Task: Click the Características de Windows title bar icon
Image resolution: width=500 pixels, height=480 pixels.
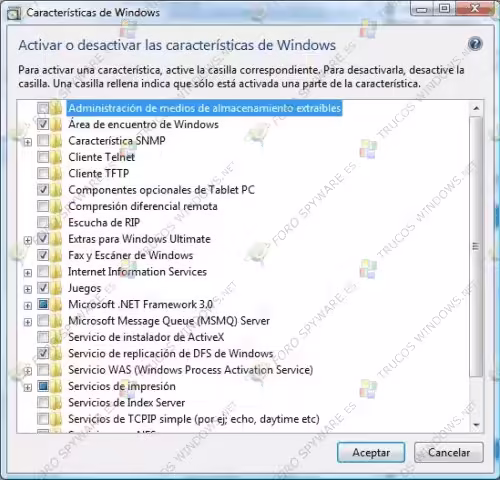Action: (x=14, y=14)
